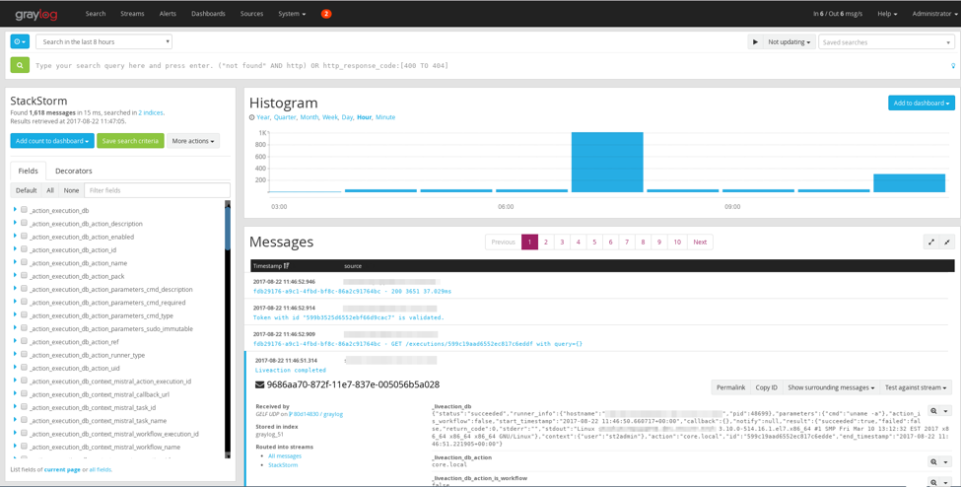Check the _action_execution_db_action_uid checkbox

point(24,368)
